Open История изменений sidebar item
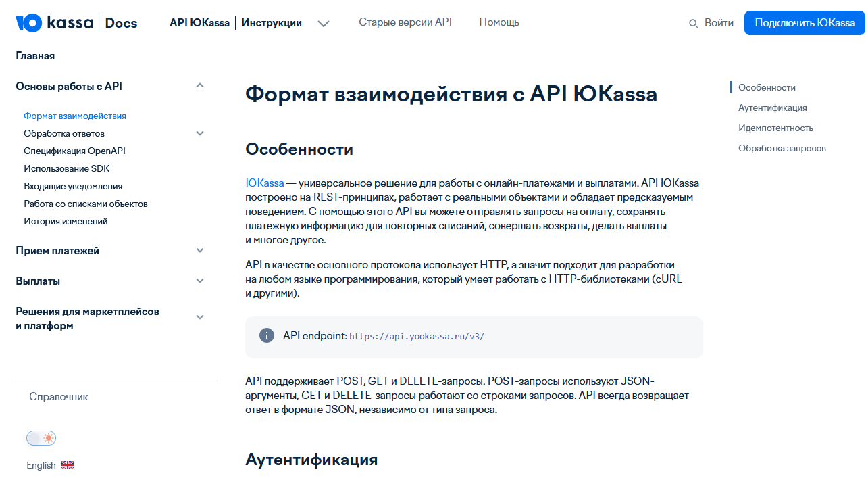The height and width of the screenshot is (478, 868). (66, 221)
